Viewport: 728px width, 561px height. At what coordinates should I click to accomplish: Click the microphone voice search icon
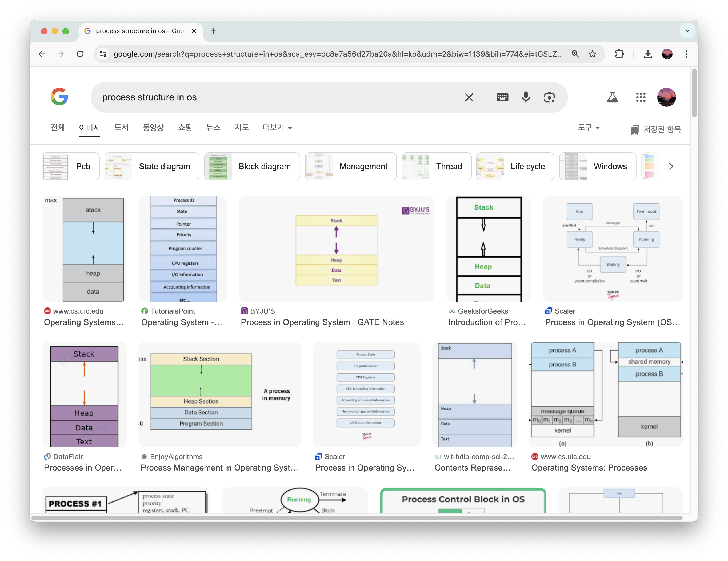pyautogui.click(x=526, y=97)
